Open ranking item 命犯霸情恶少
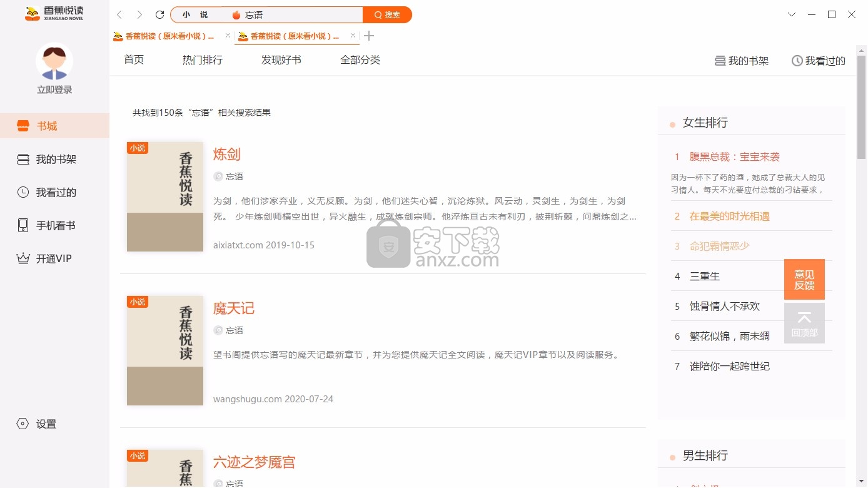868x488 pixels. pos(719,246)
